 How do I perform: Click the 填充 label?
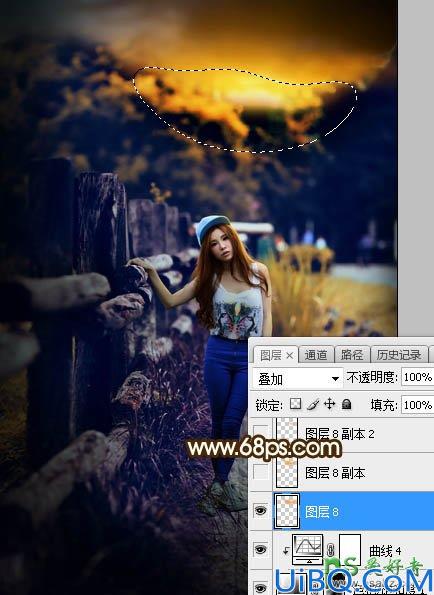(383, 405)
